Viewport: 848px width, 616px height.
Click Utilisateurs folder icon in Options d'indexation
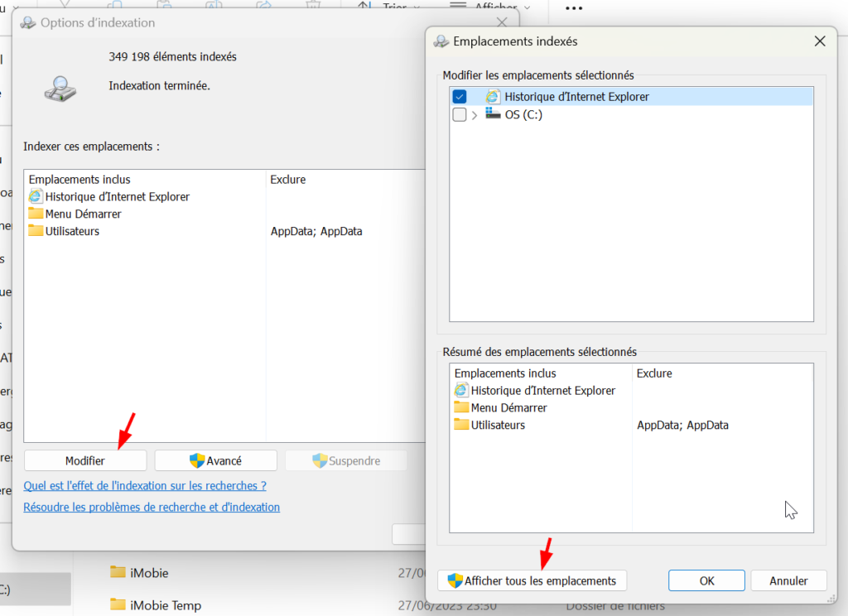pyautogui.click(x=36, y=230)
